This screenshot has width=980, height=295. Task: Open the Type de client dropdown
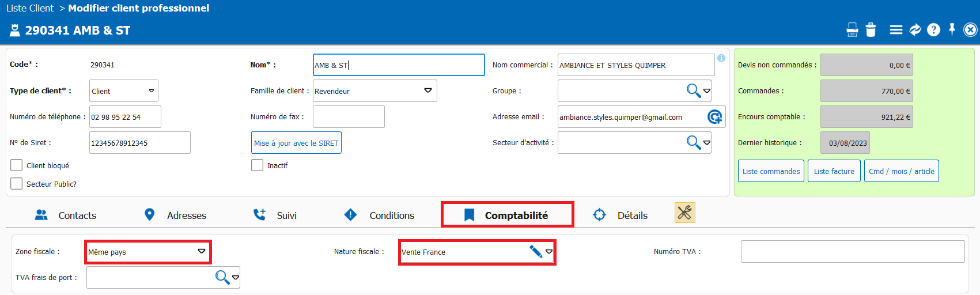[152, 91]
